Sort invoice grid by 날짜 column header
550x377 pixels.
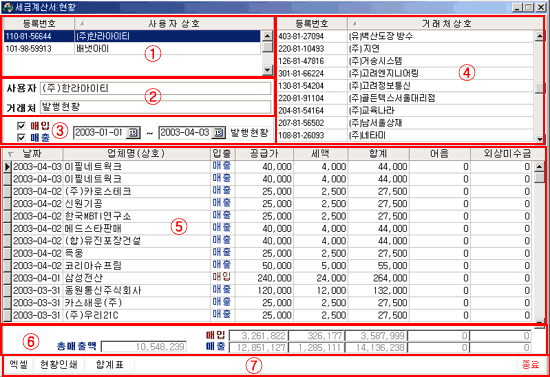[x=33, y=154]
